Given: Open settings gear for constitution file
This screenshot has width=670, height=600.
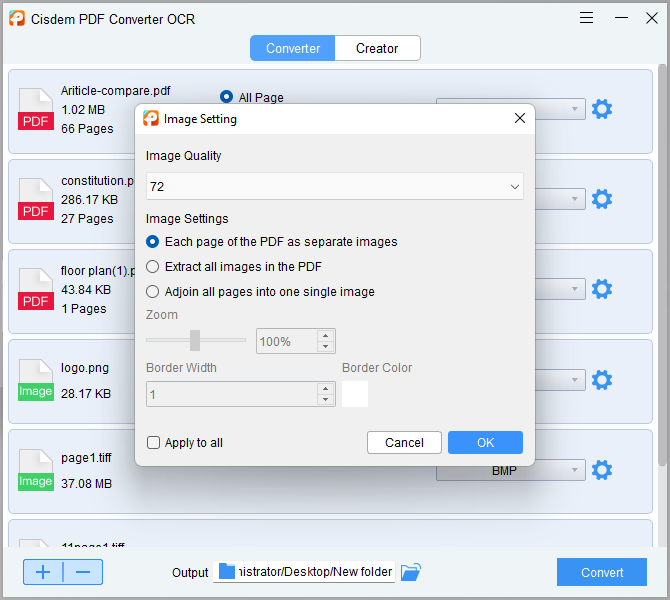Looking at the screenshot, I should 602,199.
